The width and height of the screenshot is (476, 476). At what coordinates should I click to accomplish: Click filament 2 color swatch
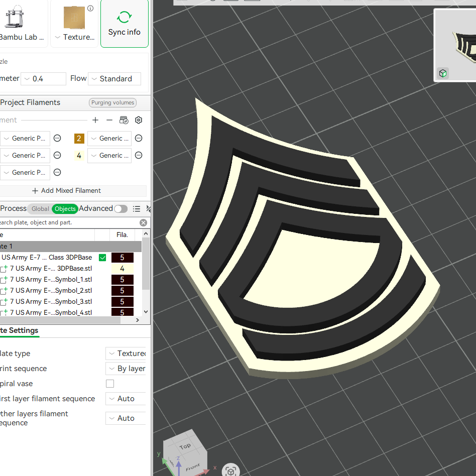(x=79, y=139)
